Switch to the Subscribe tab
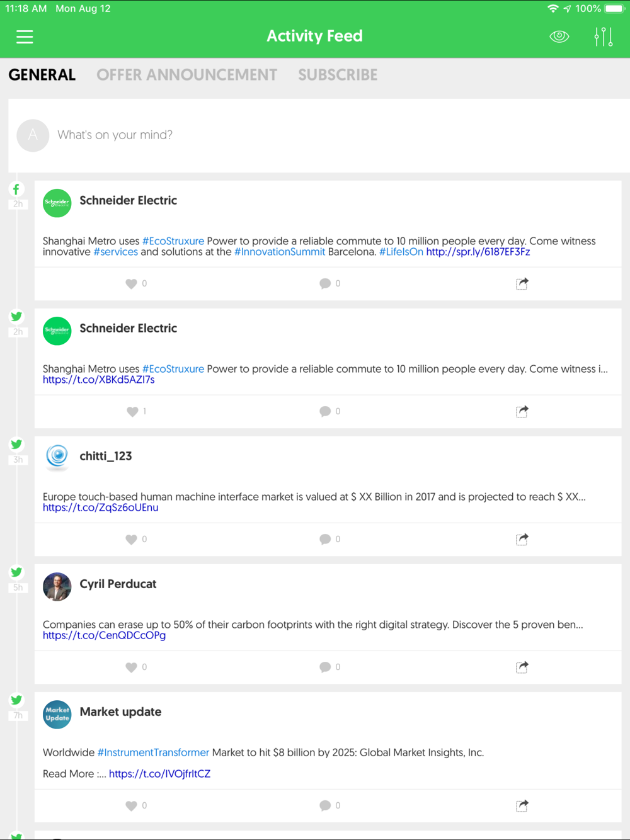Viewport: 630px width, 840px height. 338,75
